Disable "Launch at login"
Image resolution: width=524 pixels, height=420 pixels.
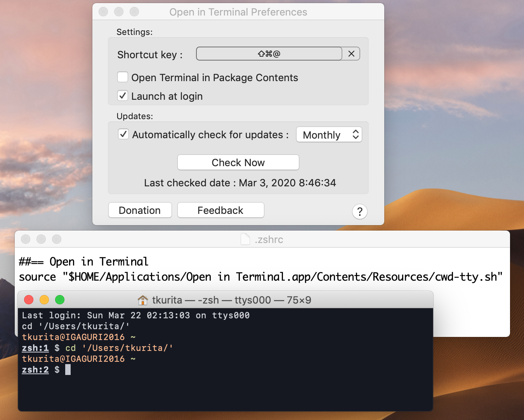tap(122, 95)
